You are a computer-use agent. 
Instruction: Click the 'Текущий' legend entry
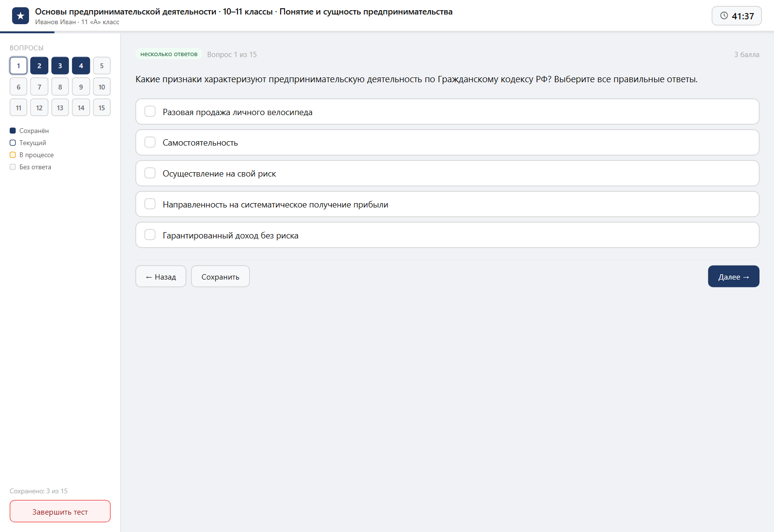[x=28, y=143]
